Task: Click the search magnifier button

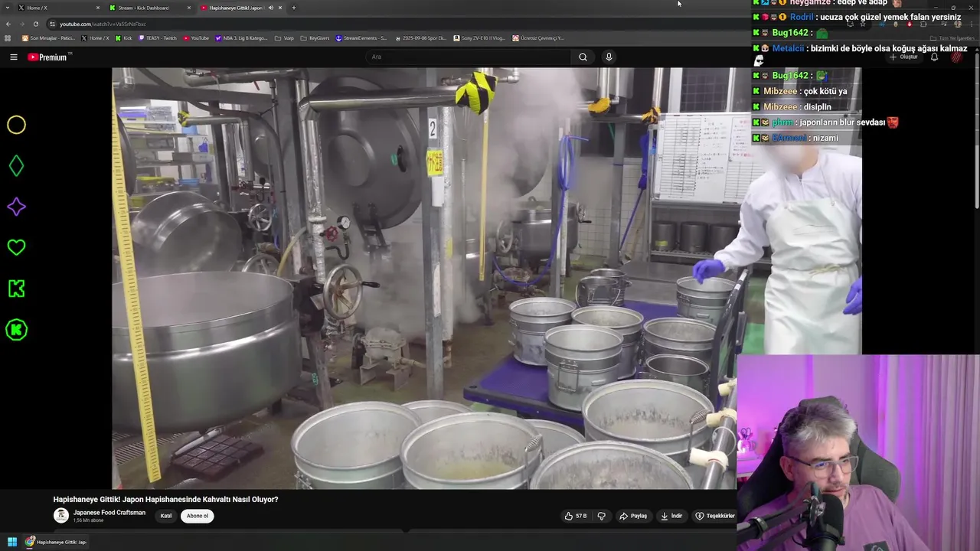Action: pos(583,57)
